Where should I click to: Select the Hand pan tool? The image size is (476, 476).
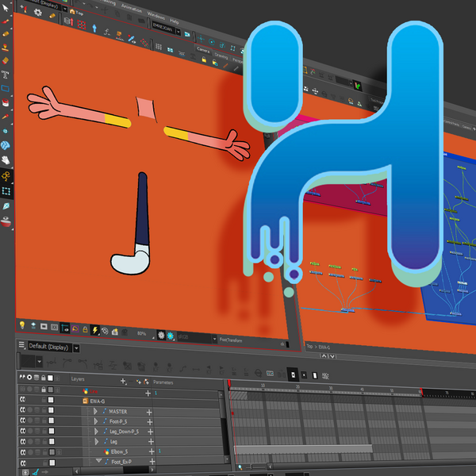[6, 160]
